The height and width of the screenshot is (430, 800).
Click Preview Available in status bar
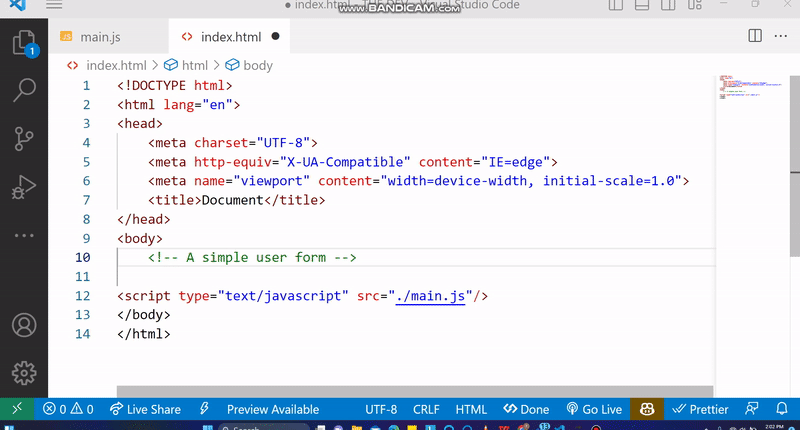(x=273, y=409)
